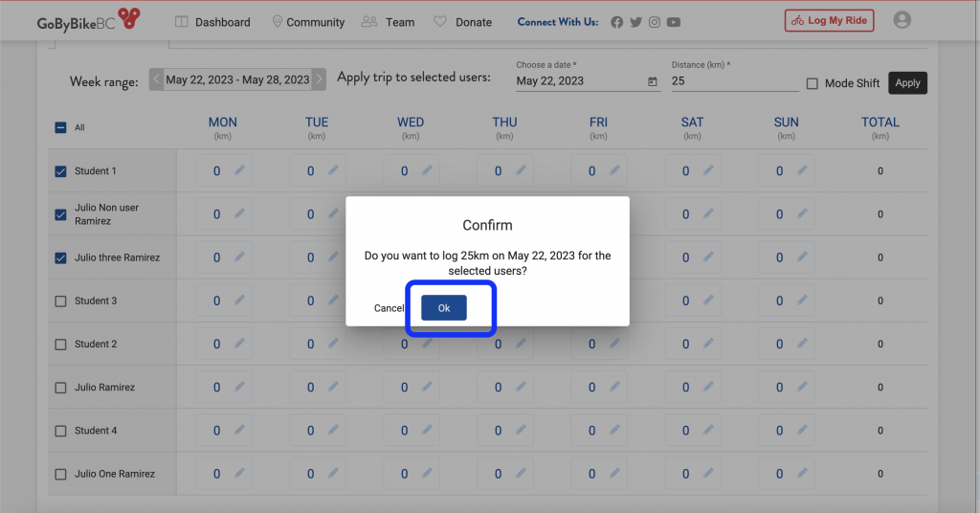980x513 pixels.
Task: Uncheck Julio Non user Ramirez checkbox
Action: tap(60, 214)
